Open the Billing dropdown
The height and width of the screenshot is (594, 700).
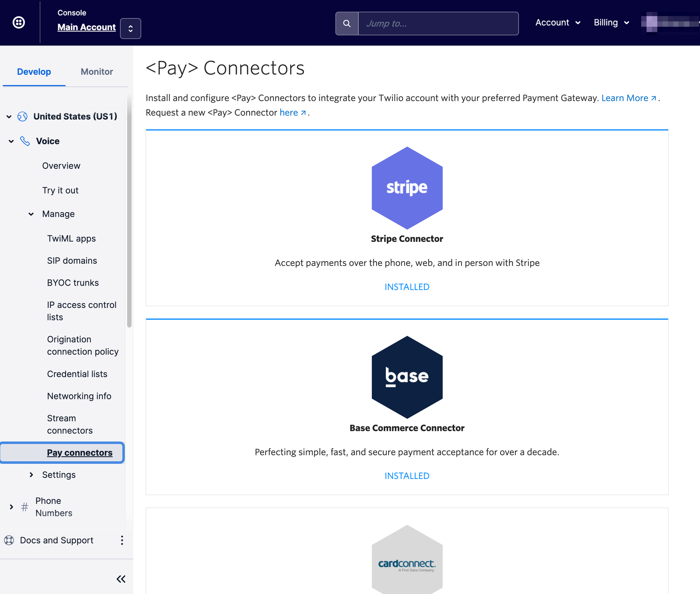point(611,22)
